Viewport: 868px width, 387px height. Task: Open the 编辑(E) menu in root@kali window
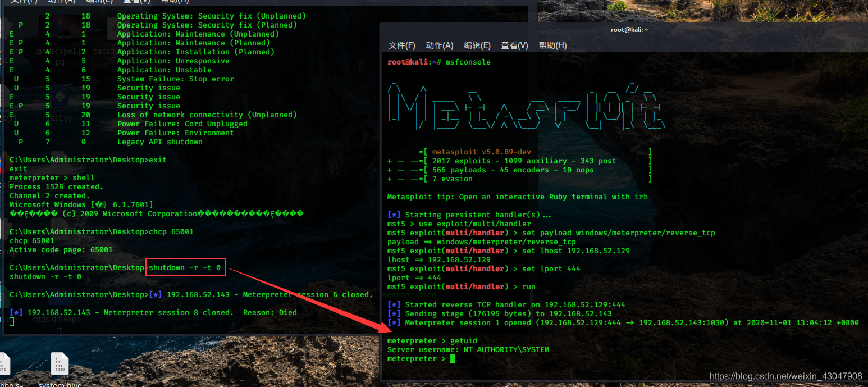pyautogui.click(x=477, y=45)
